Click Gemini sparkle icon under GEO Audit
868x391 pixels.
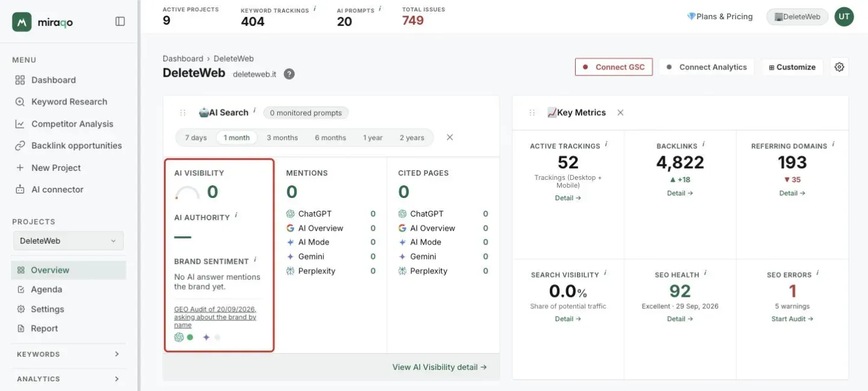(206, 337)
